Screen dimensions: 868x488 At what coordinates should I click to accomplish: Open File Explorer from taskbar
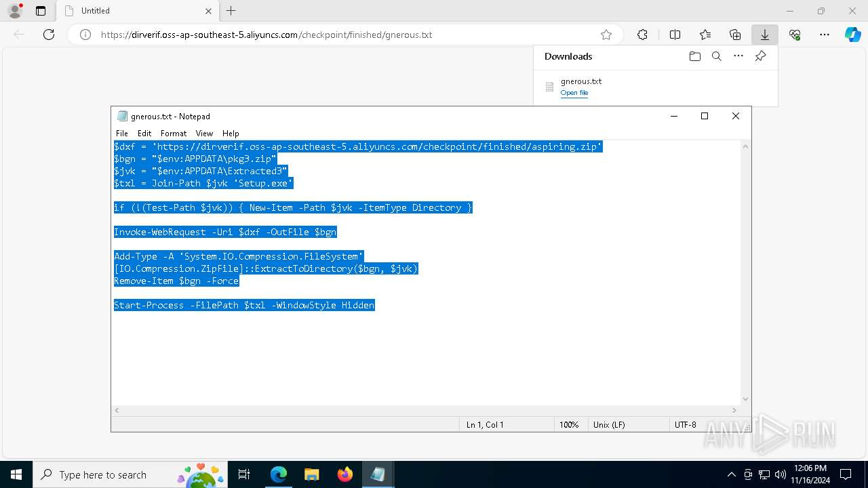[x=311, y=474]
